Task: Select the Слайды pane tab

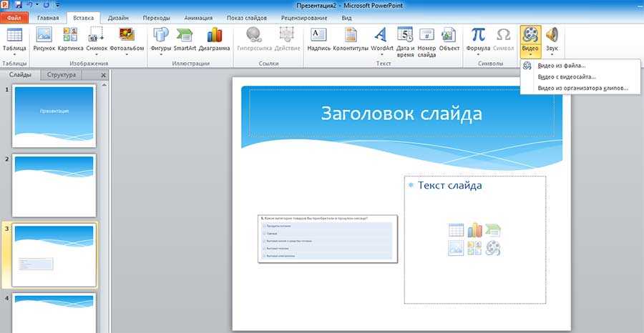Action: click(20, 75)
